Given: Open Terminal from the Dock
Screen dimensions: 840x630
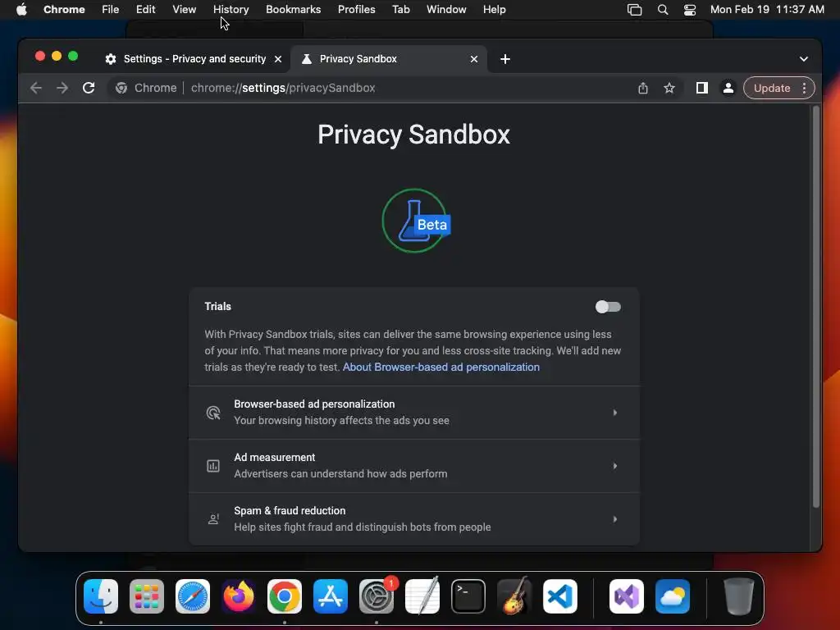Looking at the screenshot, I should 468,596.
